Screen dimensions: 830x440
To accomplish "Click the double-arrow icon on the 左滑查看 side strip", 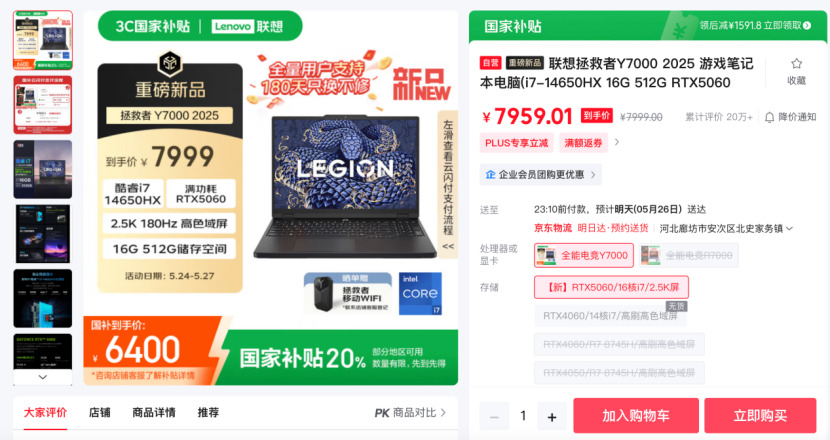I will pos(448,246).
